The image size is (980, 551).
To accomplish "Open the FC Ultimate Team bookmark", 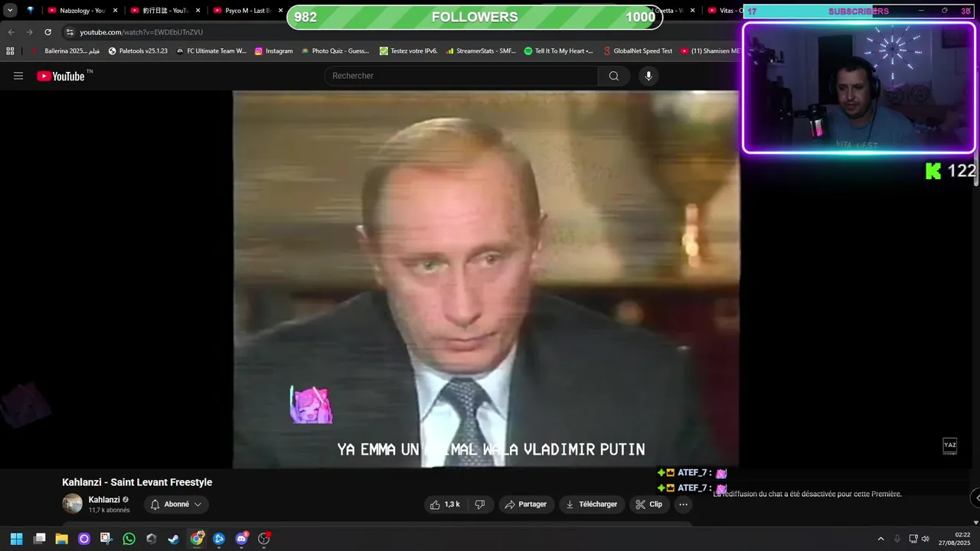I will 211,51.
